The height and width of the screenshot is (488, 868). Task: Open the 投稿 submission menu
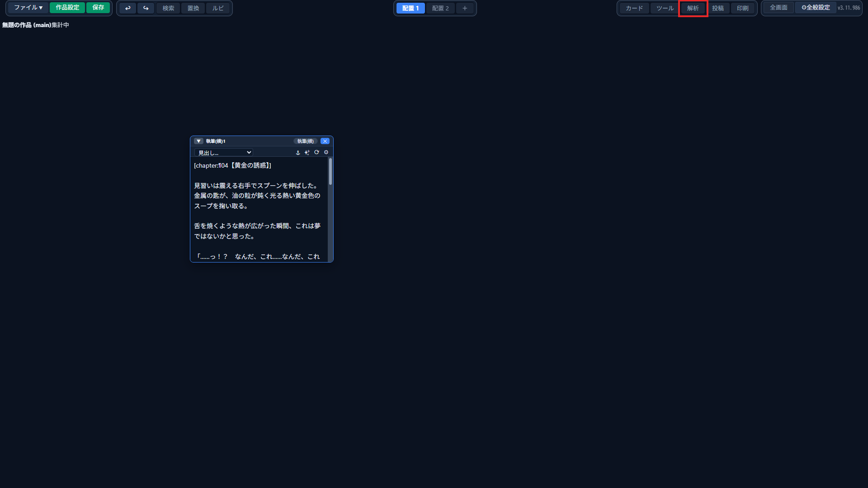[x=718, y=8]
